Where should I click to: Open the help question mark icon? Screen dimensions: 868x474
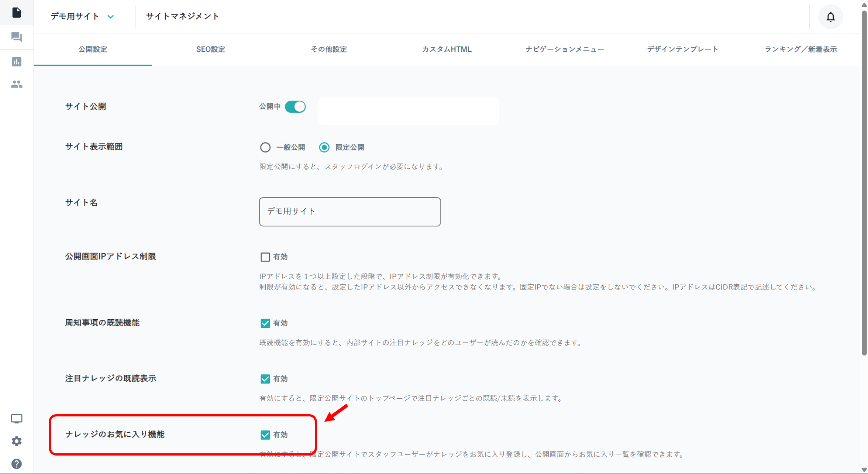[x=17, y=464]
